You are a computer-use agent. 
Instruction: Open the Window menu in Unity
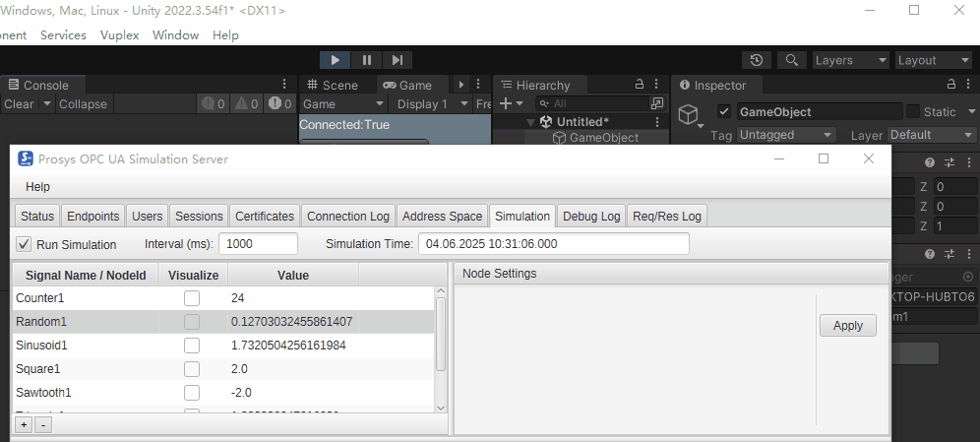pos(175,35)
